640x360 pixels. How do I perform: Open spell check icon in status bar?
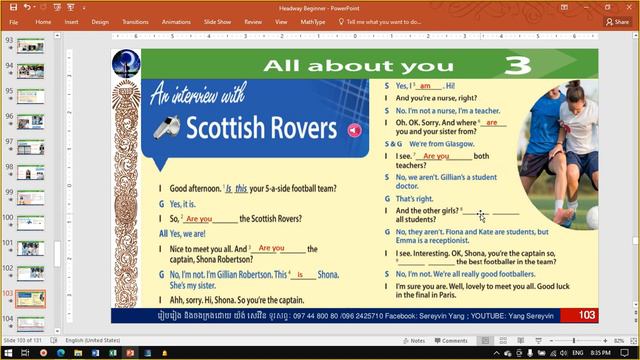pyautogui.click(x=53, y=340)
